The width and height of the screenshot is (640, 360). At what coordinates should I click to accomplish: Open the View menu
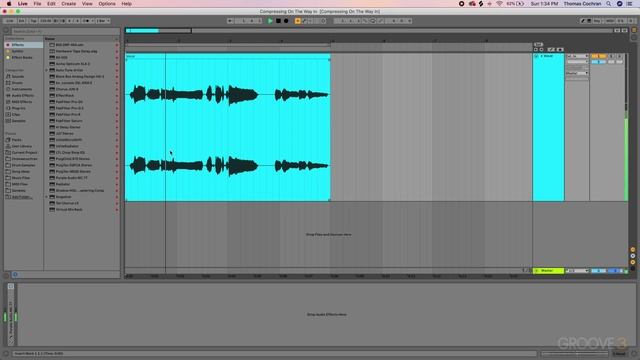(x=87, y=4)
